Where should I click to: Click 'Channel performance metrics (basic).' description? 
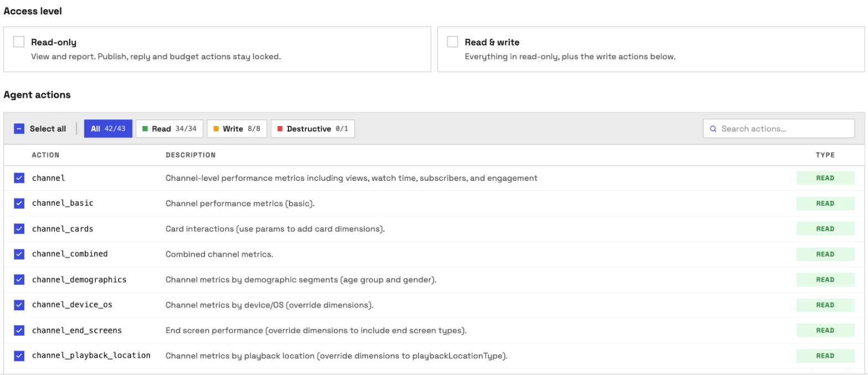tap(240, 204)
